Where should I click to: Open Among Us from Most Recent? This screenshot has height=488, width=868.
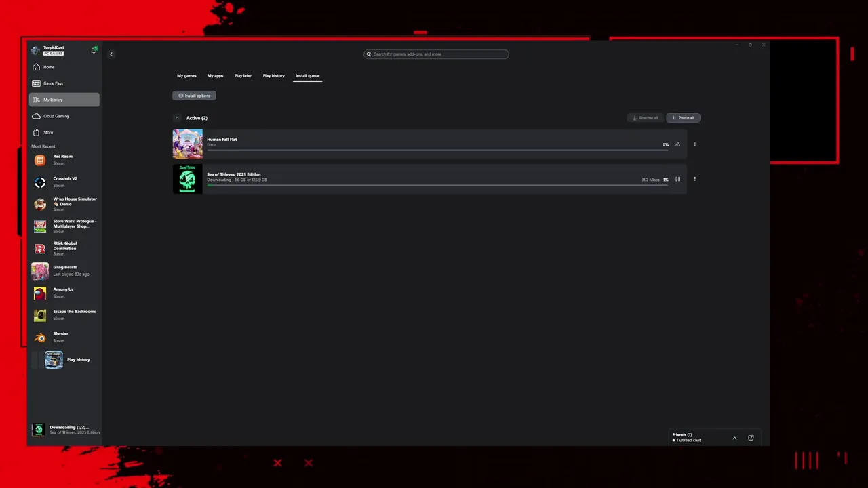(64, 293)
